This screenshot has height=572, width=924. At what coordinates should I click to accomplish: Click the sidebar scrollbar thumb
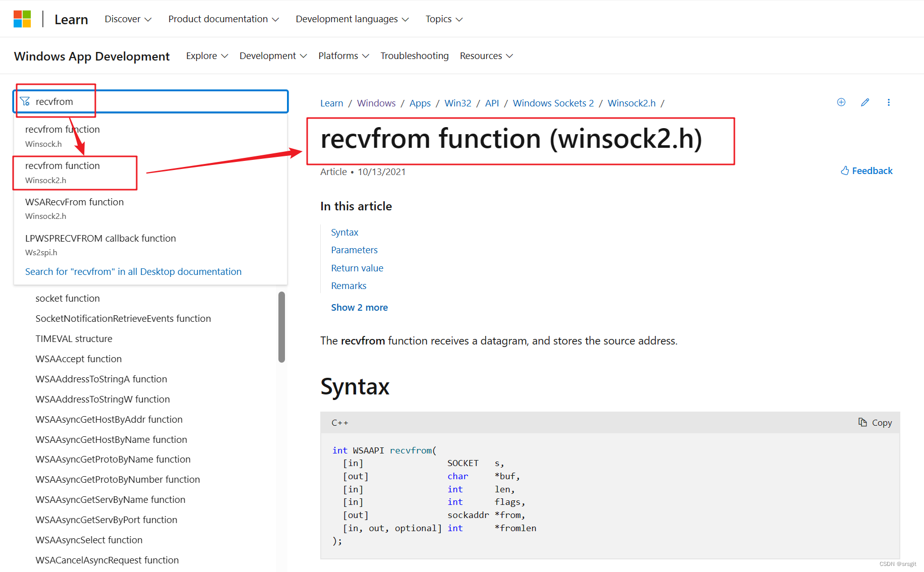(x=281, y=327)
